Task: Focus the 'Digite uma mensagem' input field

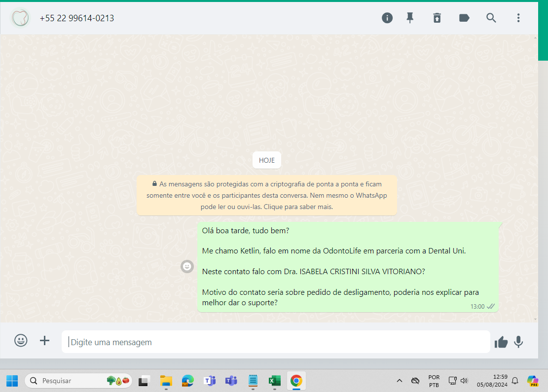Action: tap(276, 342)
